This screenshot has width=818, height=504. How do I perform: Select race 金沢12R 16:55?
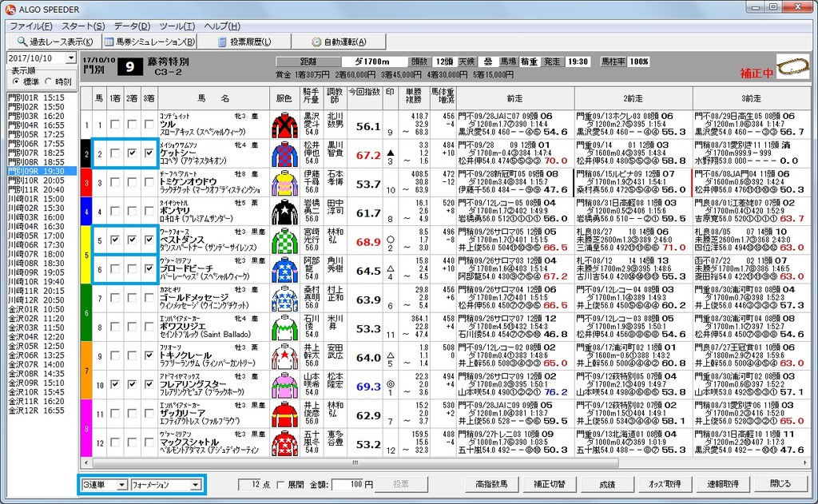point(37,411)
